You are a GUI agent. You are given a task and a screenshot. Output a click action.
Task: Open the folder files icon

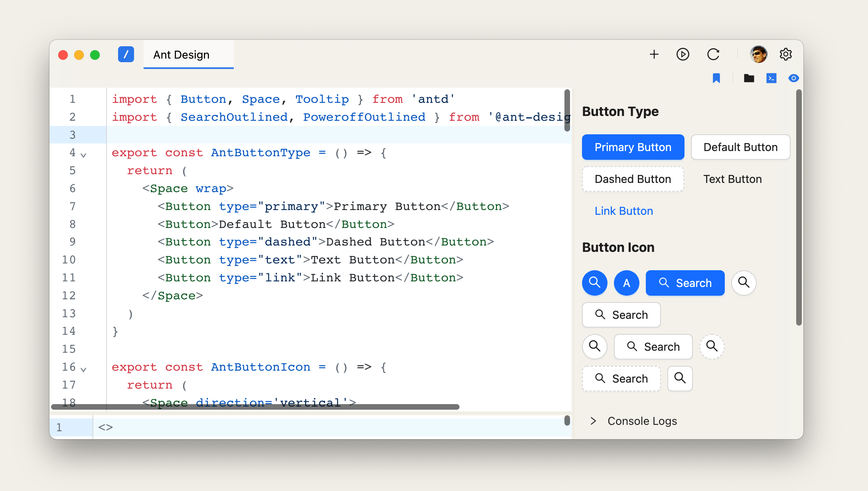(x=749, y=78)
